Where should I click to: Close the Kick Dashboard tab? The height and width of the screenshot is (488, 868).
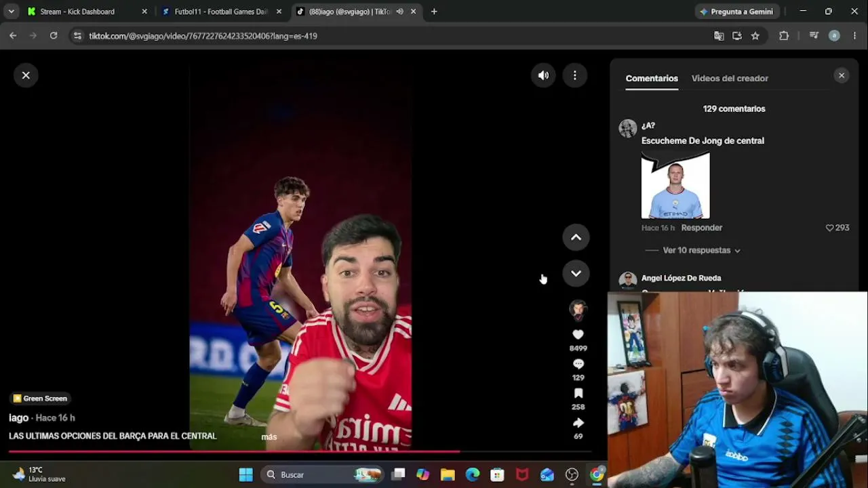(144, 12)
